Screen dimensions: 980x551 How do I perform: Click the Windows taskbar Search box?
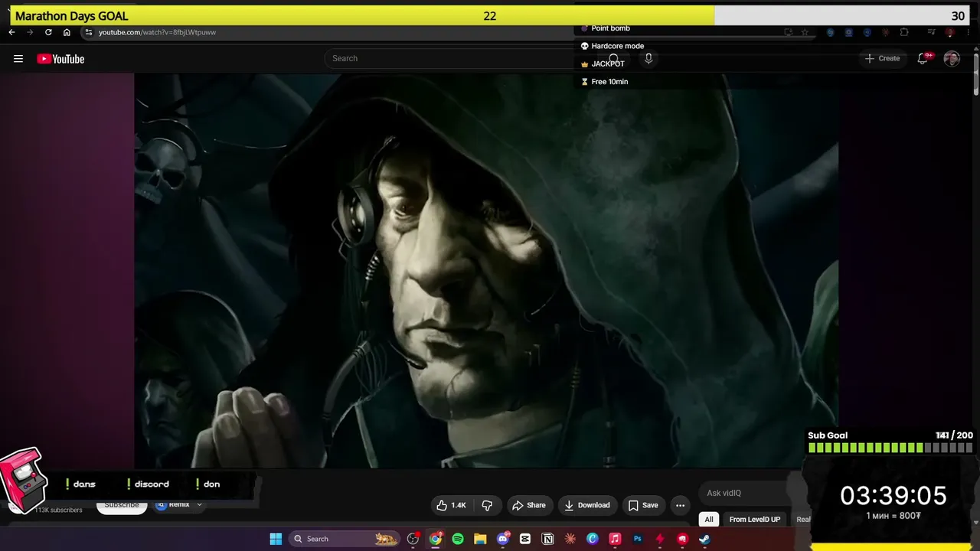click(345, 539)
